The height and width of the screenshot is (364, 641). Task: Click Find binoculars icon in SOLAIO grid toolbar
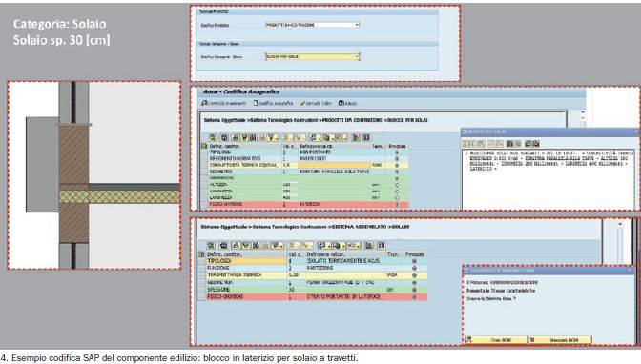click(x=256, y=245)
